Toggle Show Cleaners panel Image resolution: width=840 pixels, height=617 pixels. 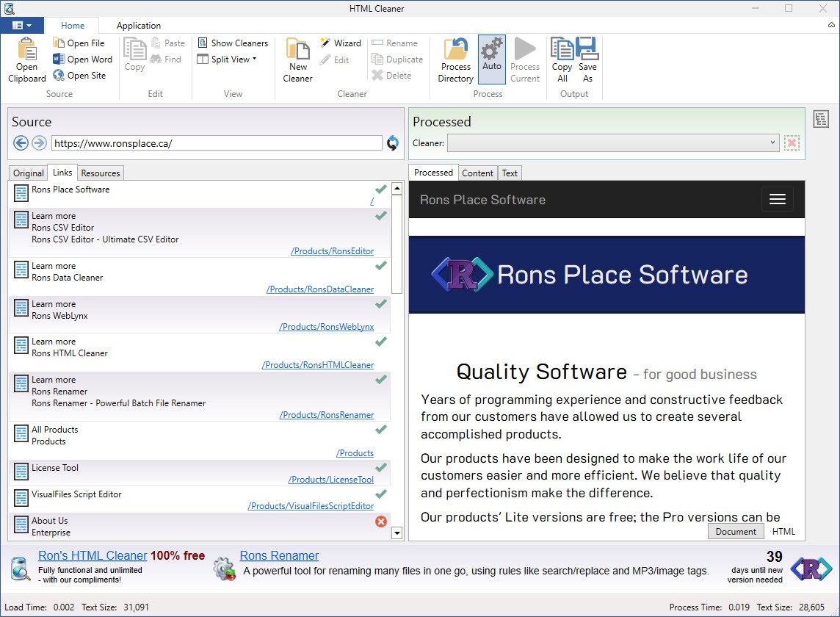click(233, 43)
